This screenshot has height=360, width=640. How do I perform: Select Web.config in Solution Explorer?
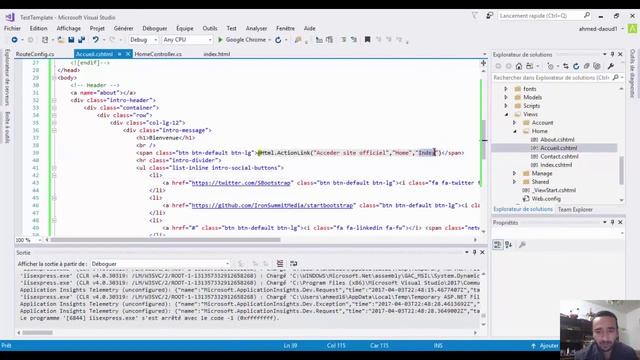click(546, 199)
